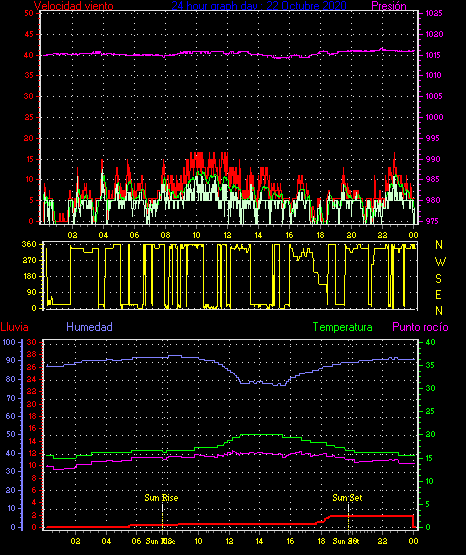Click the "Velocidad viento" chart title

coord(74,6)
